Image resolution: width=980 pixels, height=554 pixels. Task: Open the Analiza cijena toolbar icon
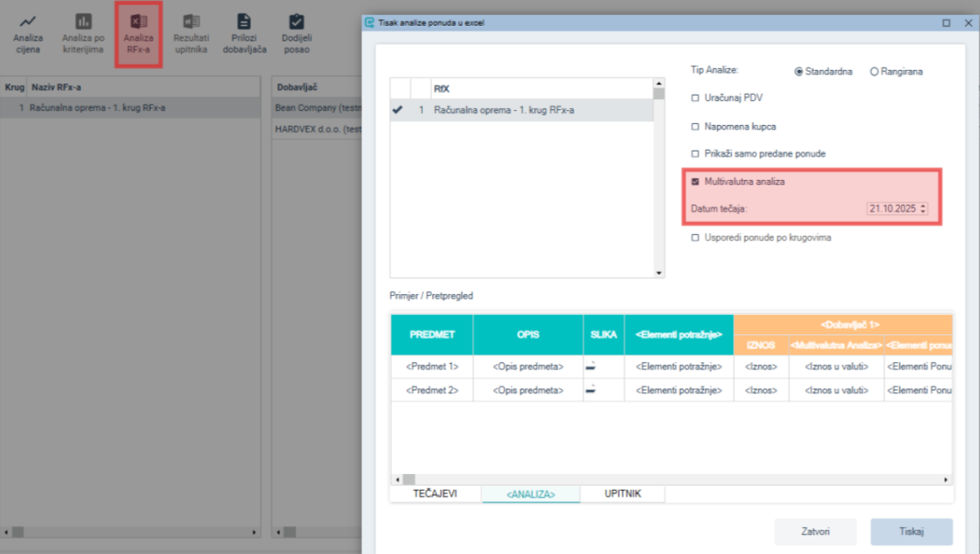point(28,21)
